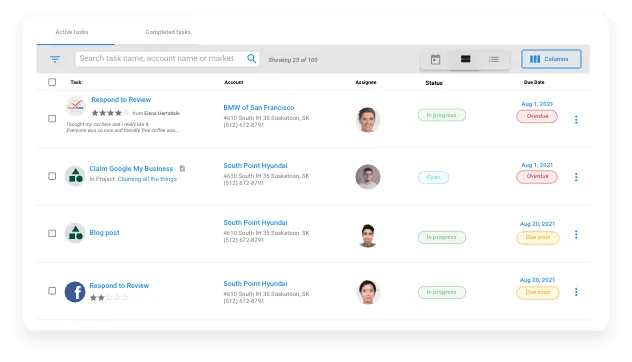Expand the Open status pill
The height and width of the screenshot is (362, 632).
click(x=433, y=177)
